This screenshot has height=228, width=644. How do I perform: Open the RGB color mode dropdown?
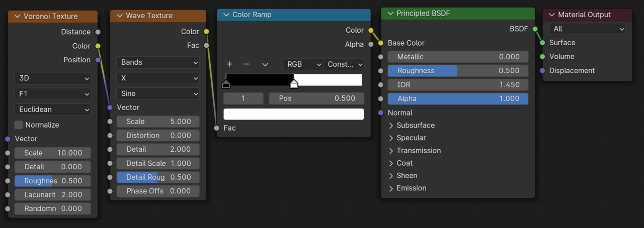303,64
